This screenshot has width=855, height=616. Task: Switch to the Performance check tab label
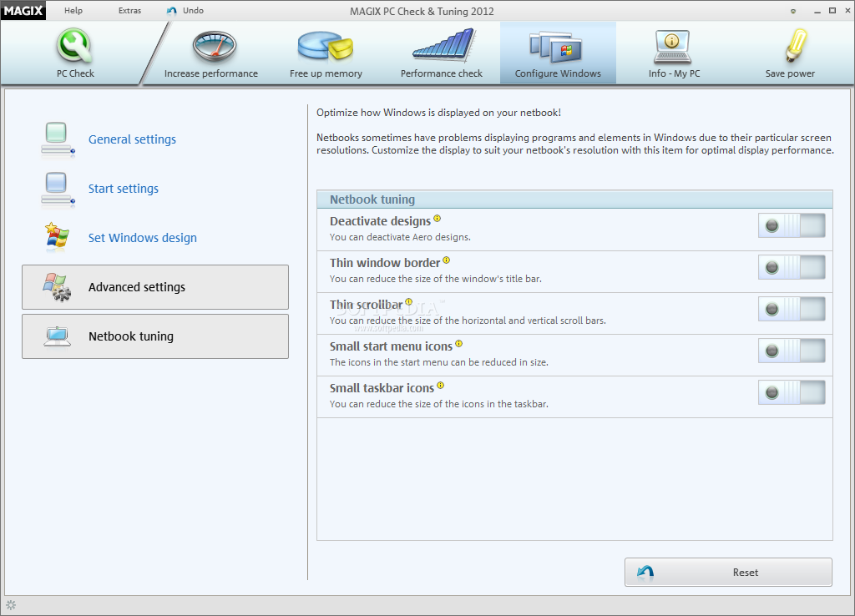coord(442,73)
